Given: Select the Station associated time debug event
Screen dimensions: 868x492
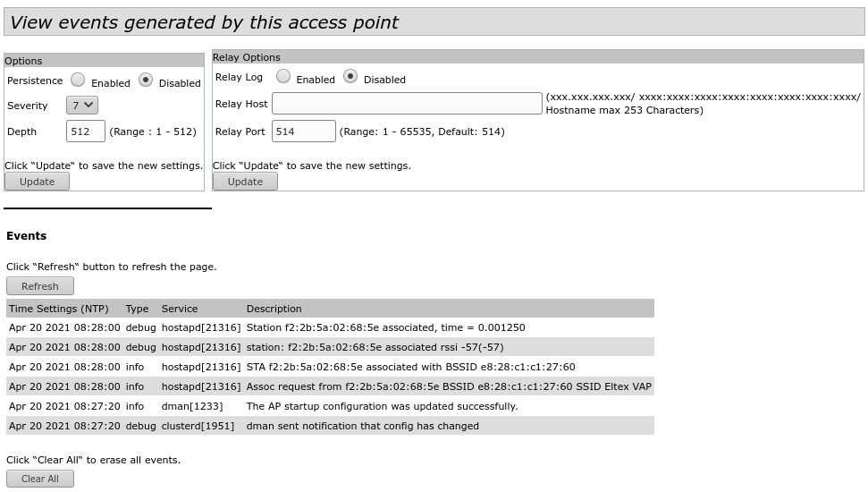Looking at the screenshot, I should click(385, 328).
